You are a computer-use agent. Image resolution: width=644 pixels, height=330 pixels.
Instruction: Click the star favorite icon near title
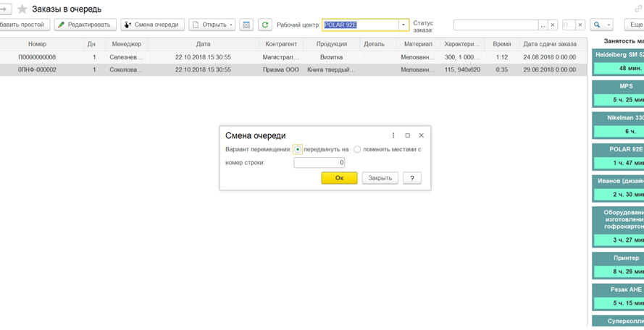coord(22,9)
